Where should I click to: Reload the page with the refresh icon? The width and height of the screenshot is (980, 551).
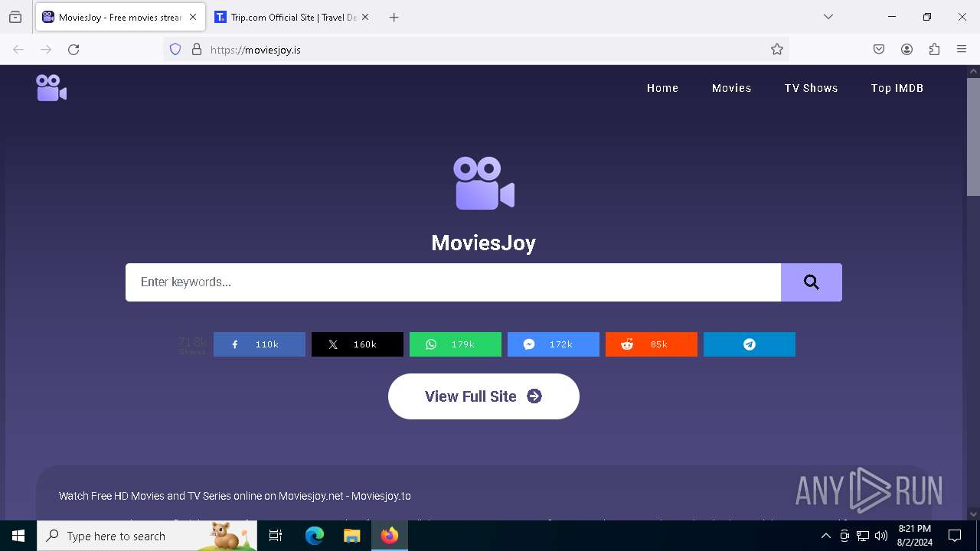point(73,50)
